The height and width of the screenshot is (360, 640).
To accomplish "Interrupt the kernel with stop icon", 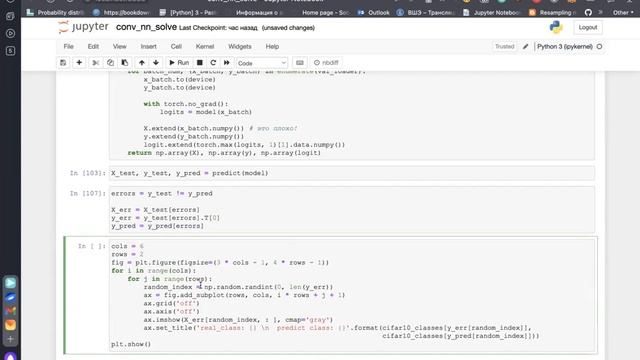I will [x=200, y=63].
